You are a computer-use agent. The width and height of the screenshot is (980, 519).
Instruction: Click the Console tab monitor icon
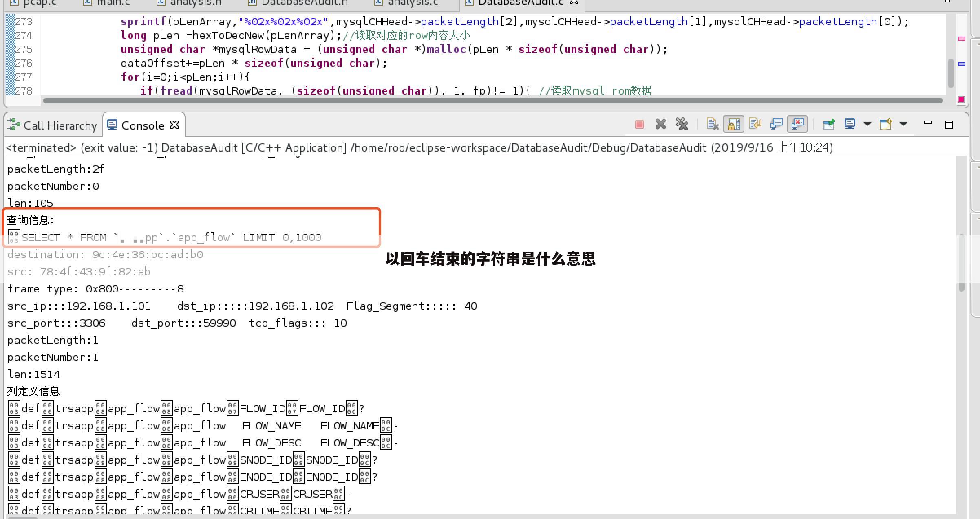click(x=112, y=124)
